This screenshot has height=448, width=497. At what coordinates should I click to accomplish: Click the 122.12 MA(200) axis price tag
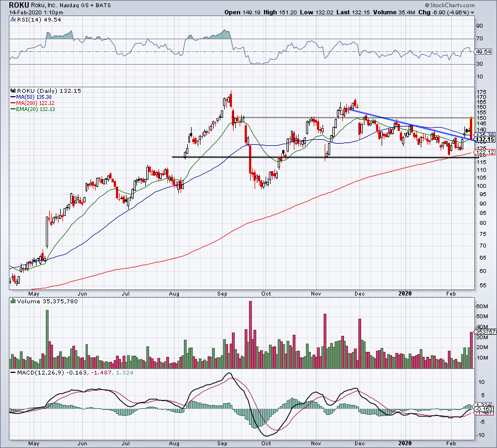(485, 152)
